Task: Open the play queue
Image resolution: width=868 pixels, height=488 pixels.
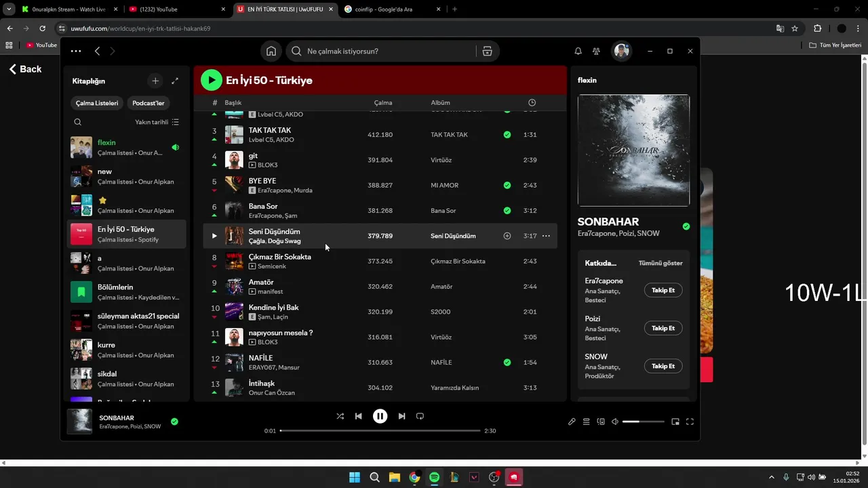Action: coord(587,422)
